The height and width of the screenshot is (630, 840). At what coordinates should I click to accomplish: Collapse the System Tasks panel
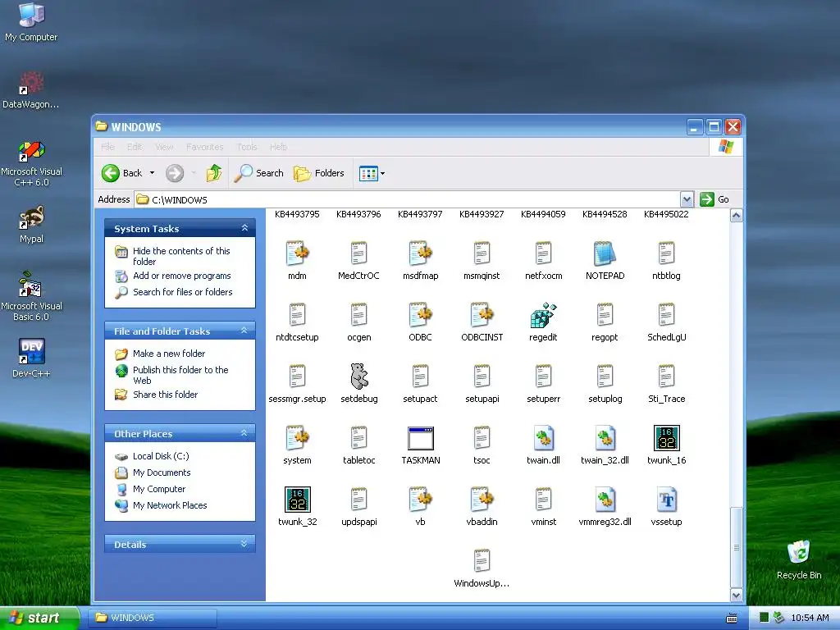[244, 228]
